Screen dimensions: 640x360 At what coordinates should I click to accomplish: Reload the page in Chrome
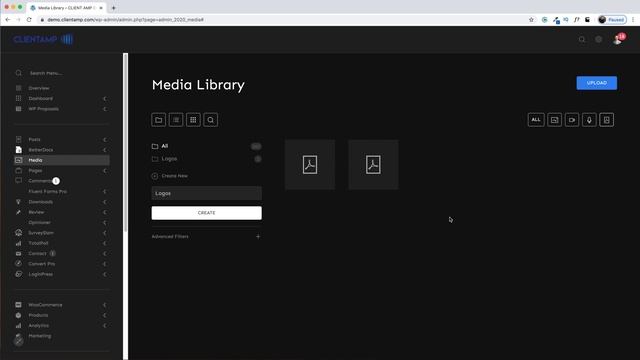(29, 20)
